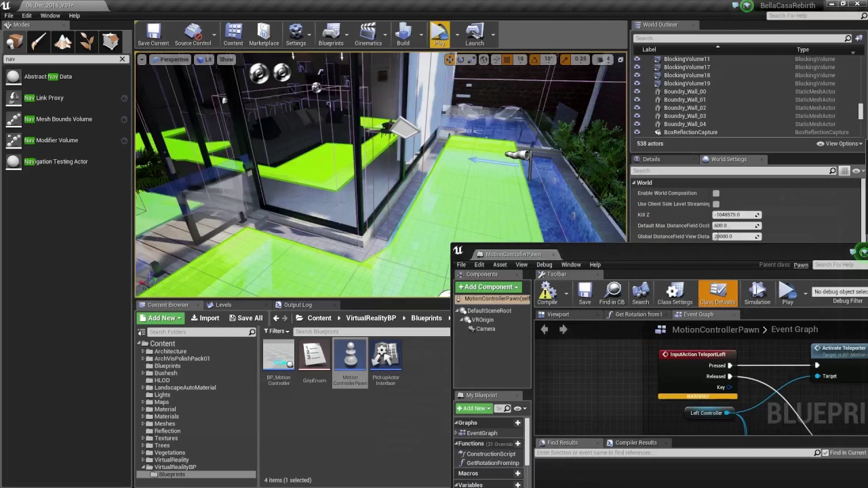
Task: Open Class Settings in Blueprint toolbar
Action: click(x=675, y=294)
